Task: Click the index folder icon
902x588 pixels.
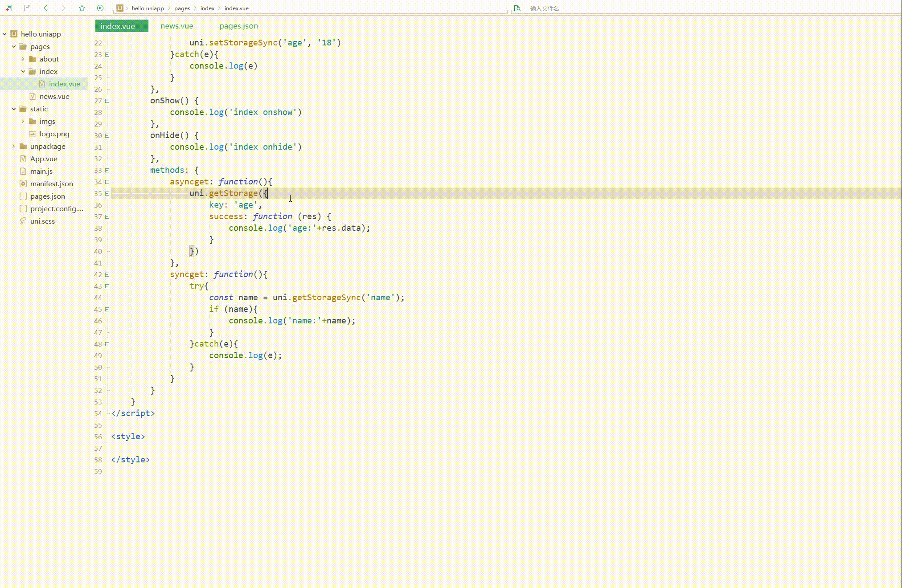Action: click(x=33, y=71)
